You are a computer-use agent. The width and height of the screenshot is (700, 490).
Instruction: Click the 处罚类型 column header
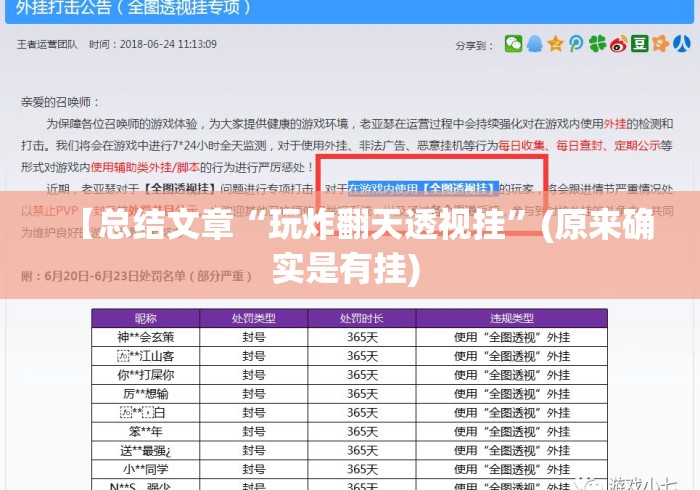point(254,318)
